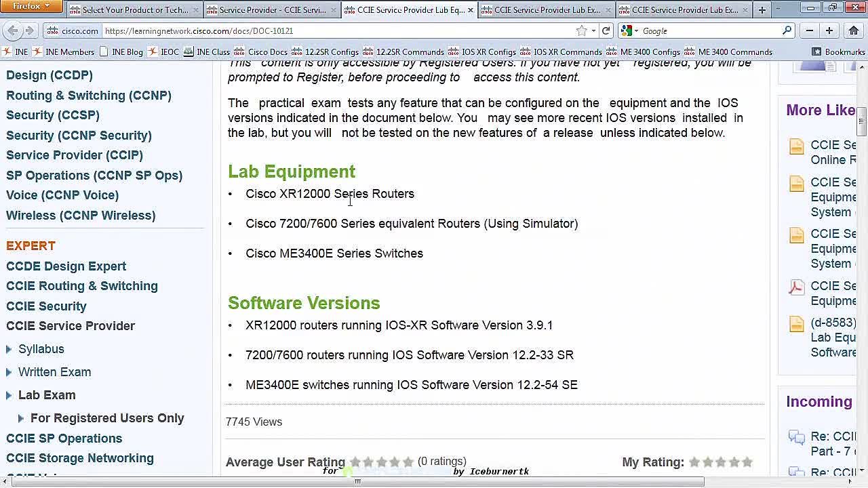
Task: Open the IOS XR Commands bookmark
Action: 561,52
